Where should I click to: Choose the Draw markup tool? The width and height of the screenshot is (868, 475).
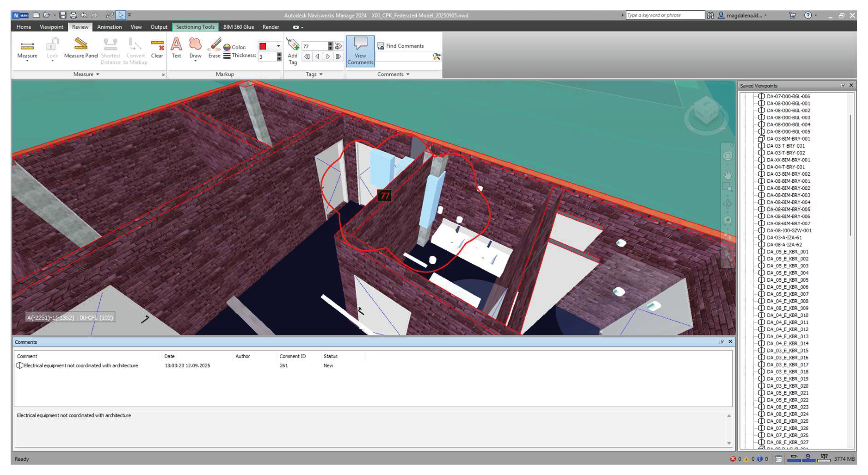click(x=195, y=49)
